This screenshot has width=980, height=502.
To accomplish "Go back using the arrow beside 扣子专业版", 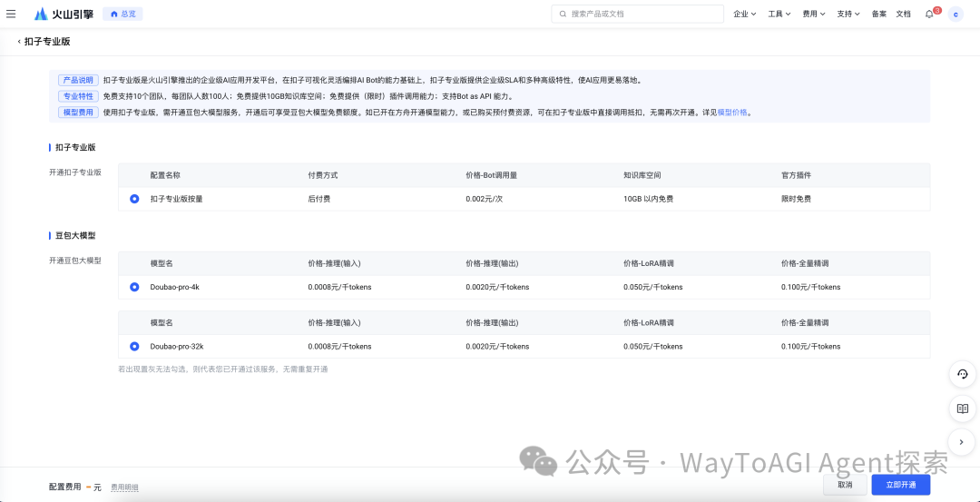I will tap(19, 42).
